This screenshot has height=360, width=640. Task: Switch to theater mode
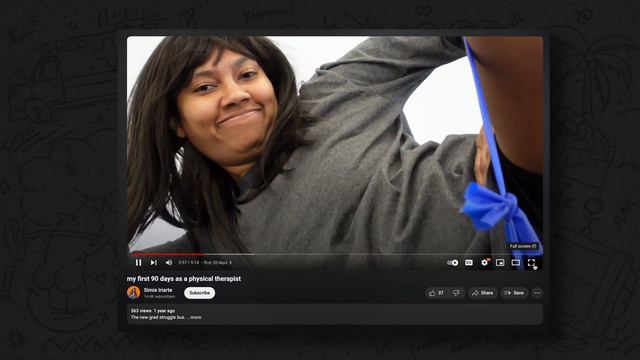tap(516, 262)
